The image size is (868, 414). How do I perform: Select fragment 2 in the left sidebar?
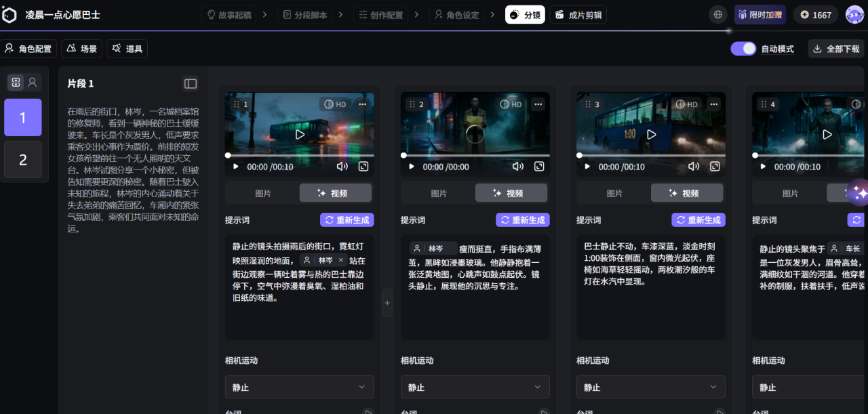tap(22, 160)
